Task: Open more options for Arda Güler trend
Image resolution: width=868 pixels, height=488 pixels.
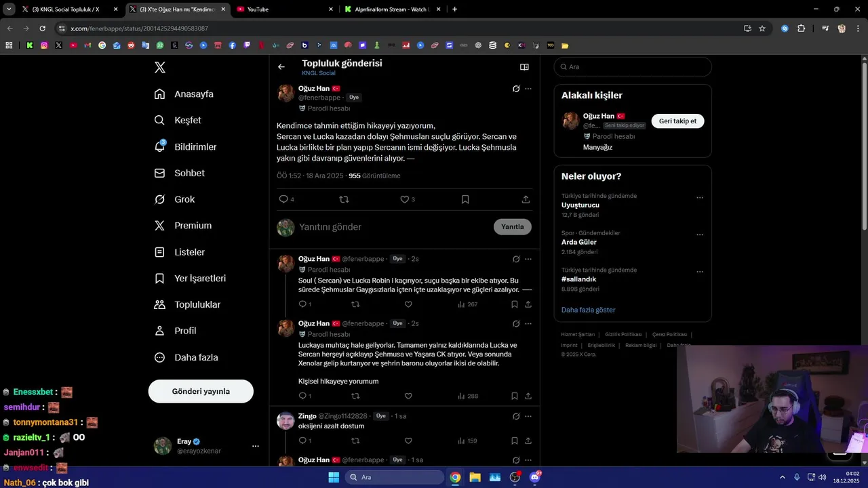Action: (700, 235)
